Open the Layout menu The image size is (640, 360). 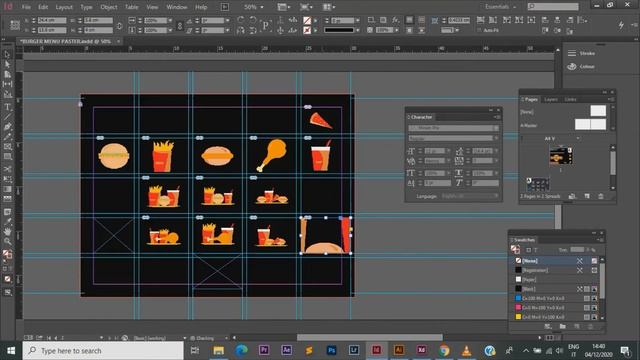coord(64,7)
